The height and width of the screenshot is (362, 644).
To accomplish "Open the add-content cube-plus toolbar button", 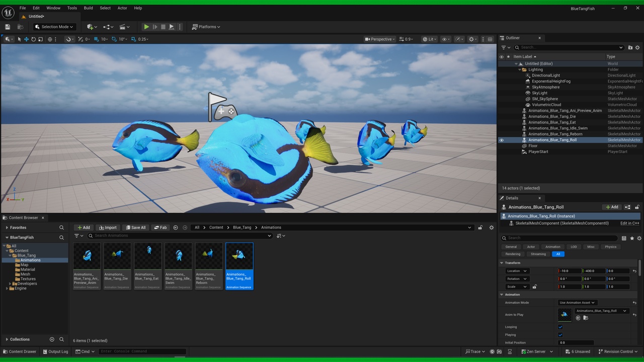I will [91, 27].
